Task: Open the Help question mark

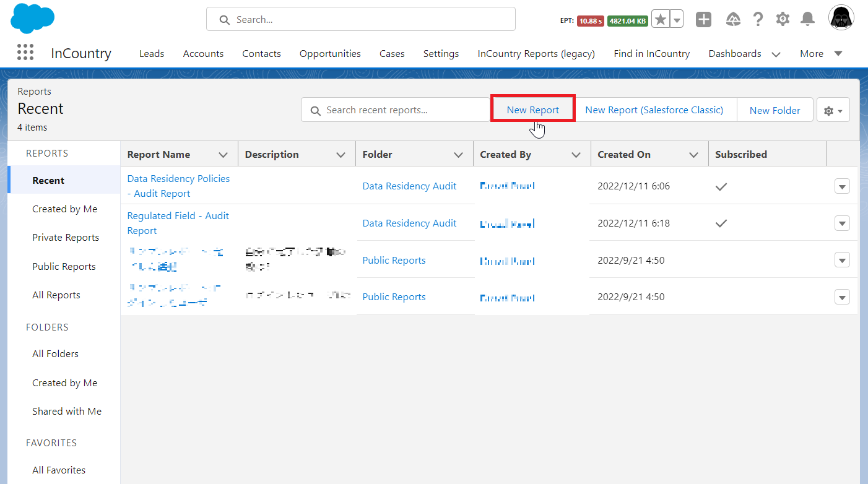Action: [758, 20]
